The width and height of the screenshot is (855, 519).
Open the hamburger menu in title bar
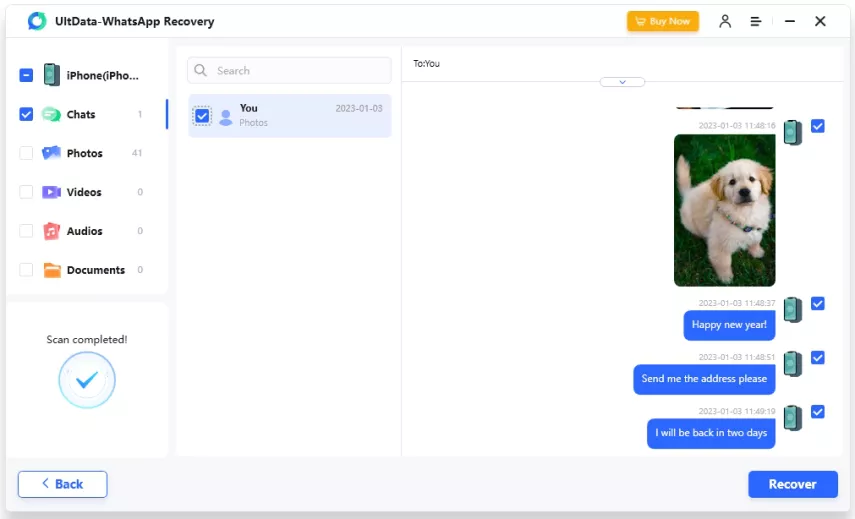pos(756,21)
